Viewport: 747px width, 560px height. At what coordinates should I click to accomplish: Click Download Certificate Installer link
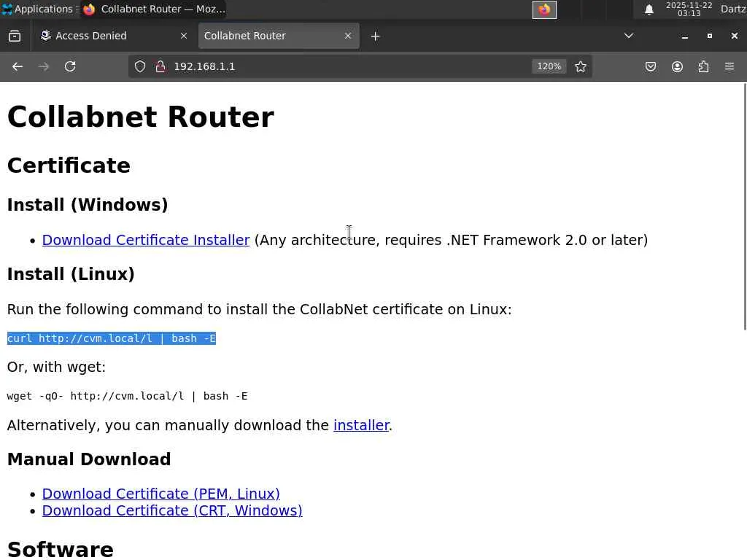coord(146,240)
